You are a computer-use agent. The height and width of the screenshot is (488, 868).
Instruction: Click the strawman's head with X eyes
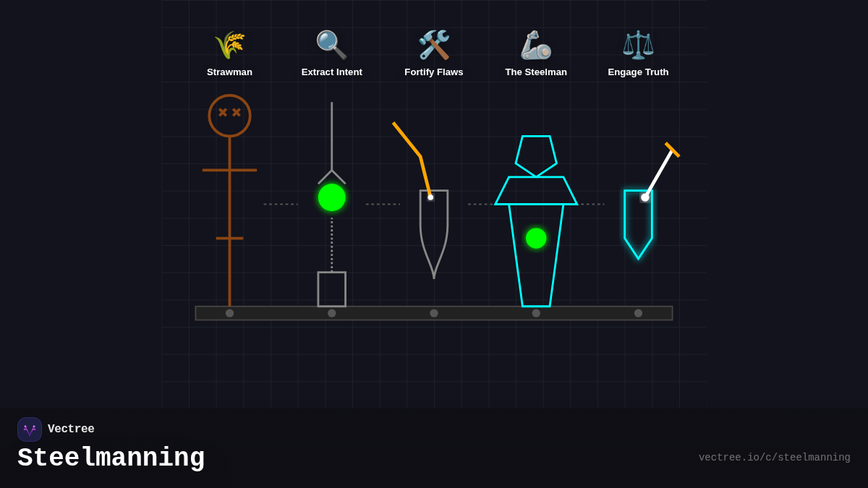click(x=229, y=116)
